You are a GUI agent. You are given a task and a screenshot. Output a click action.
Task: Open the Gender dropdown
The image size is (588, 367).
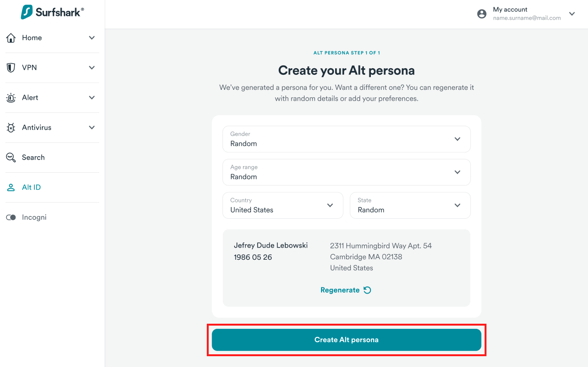pyautogui.click(x=346, y=139)
